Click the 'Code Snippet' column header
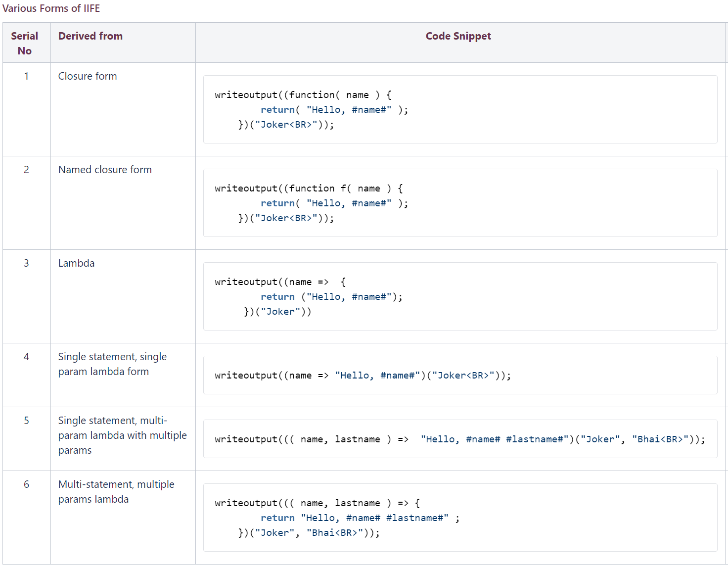The height and width of the screenshot is (568, 728). point(458,36)
